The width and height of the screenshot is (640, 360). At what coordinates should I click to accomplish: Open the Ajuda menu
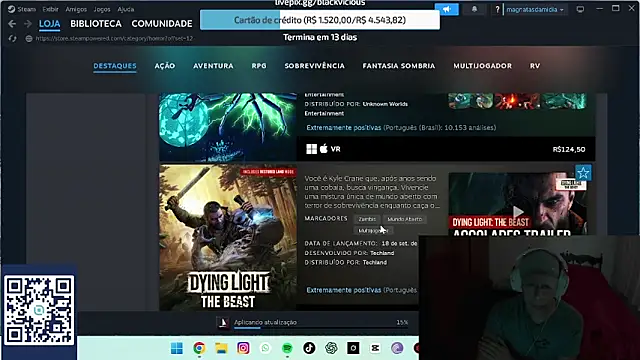click(126, 9)
